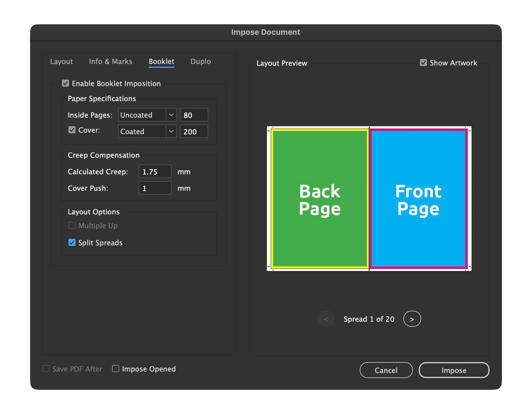
Task: Click the previous spread arrow
Action: (326, 319)
